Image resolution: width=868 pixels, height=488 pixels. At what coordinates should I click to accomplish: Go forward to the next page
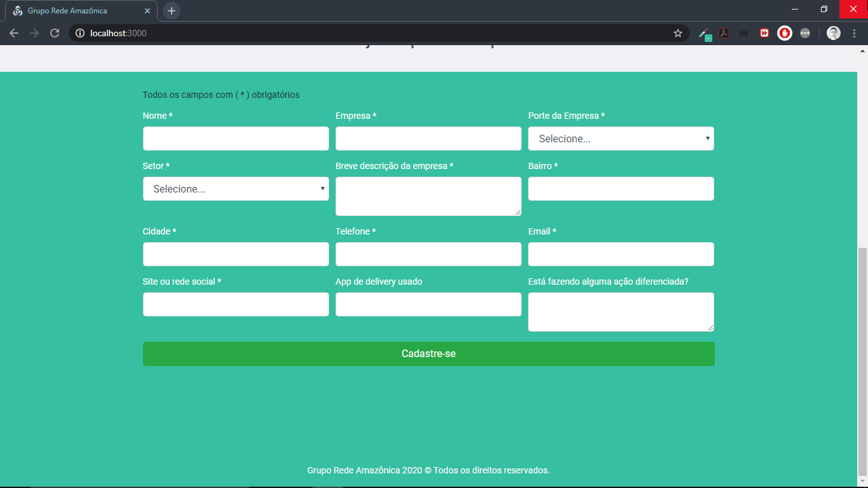(x=34, y=33)
